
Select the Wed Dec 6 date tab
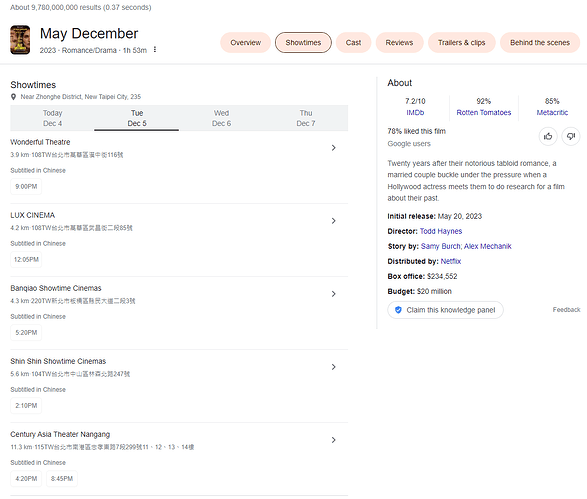[221, 118]
